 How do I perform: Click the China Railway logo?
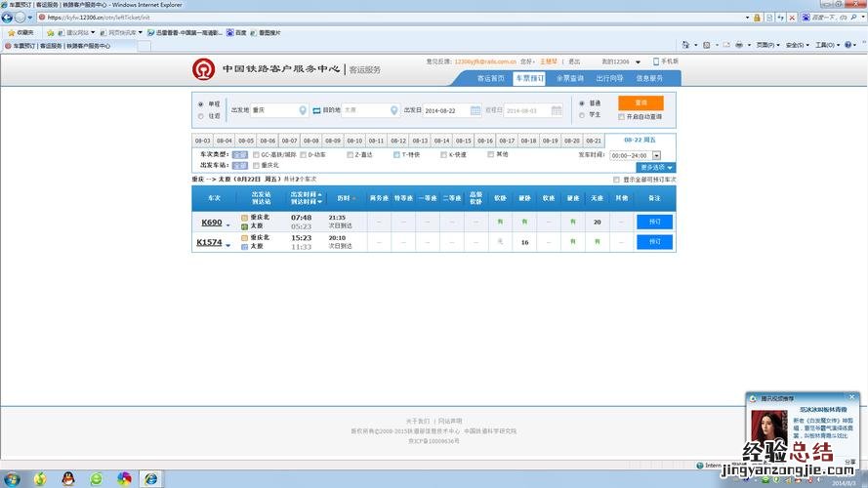(x=204, y=69)
